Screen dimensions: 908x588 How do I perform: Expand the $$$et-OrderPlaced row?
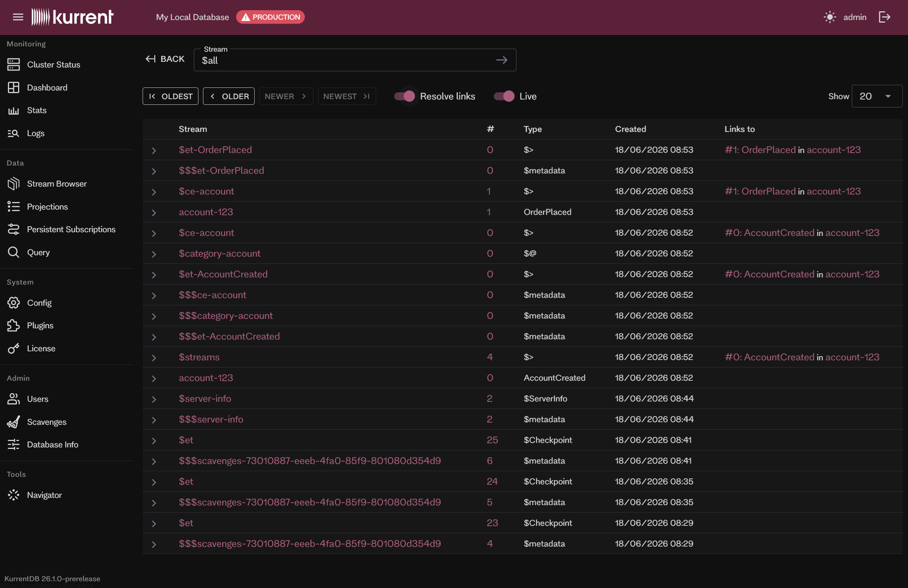pos(154,171)
